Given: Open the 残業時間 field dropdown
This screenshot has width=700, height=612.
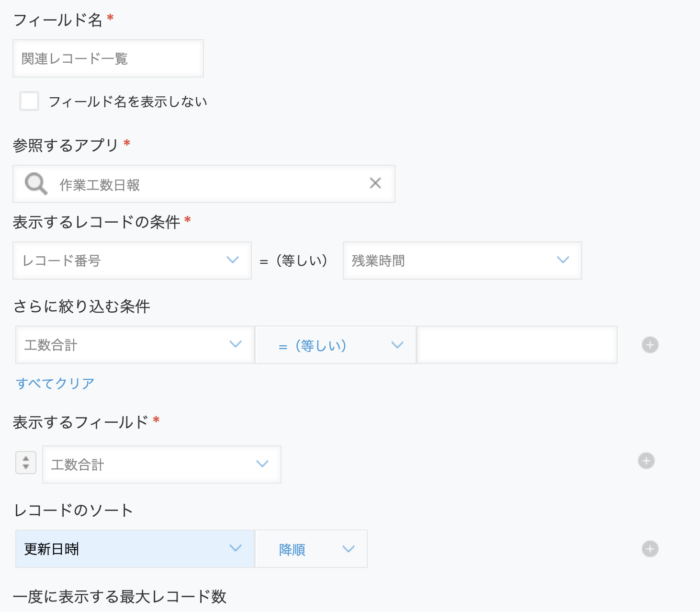Looking at the screenshot, I should coord(463,261).
